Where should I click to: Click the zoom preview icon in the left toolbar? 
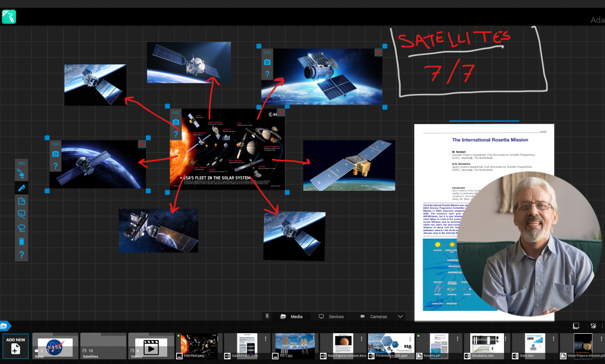(x=21, y=213)
